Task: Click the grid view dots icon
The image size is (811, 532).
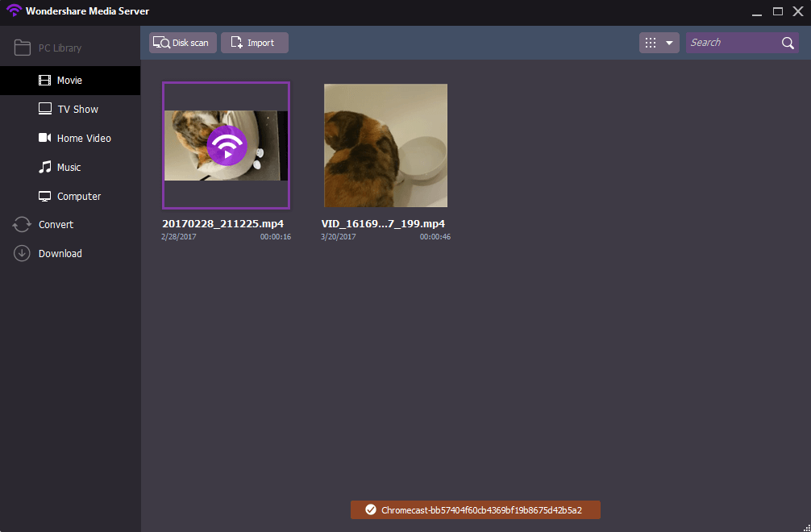Action: [651, 43]
